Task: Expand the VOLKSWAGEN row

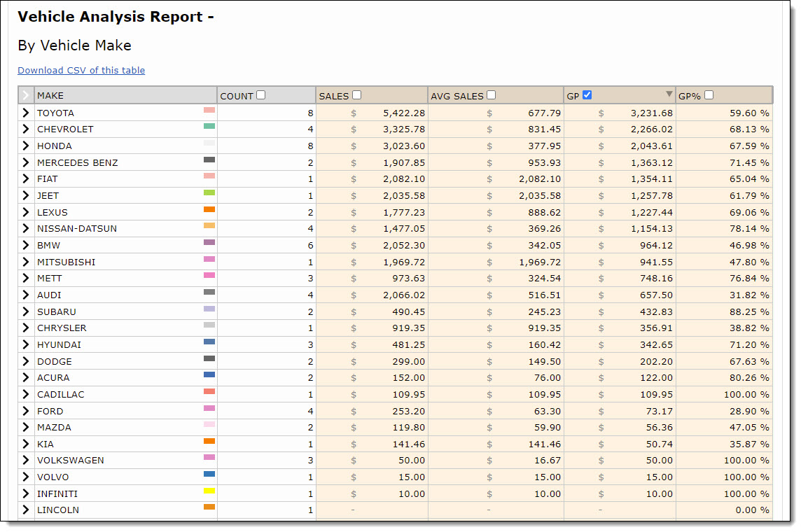Action: point(25,460)
